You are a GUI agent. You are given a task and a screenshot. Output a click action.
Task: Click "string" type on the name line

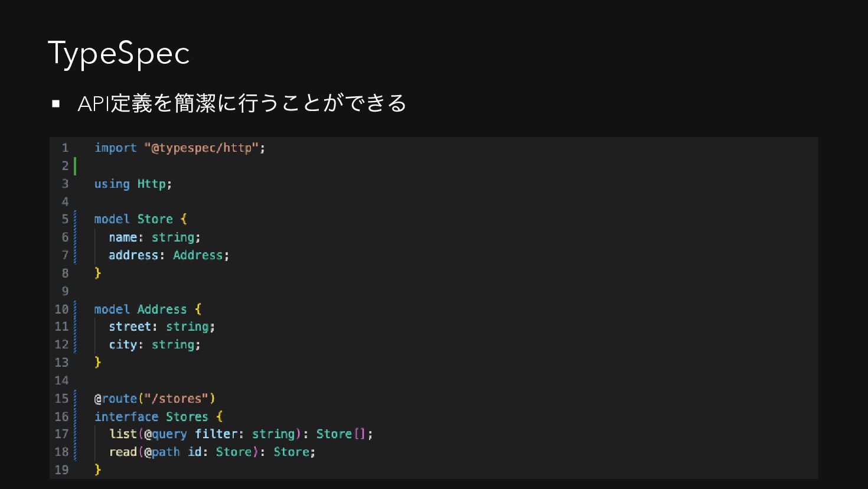[x=173, y=237]
